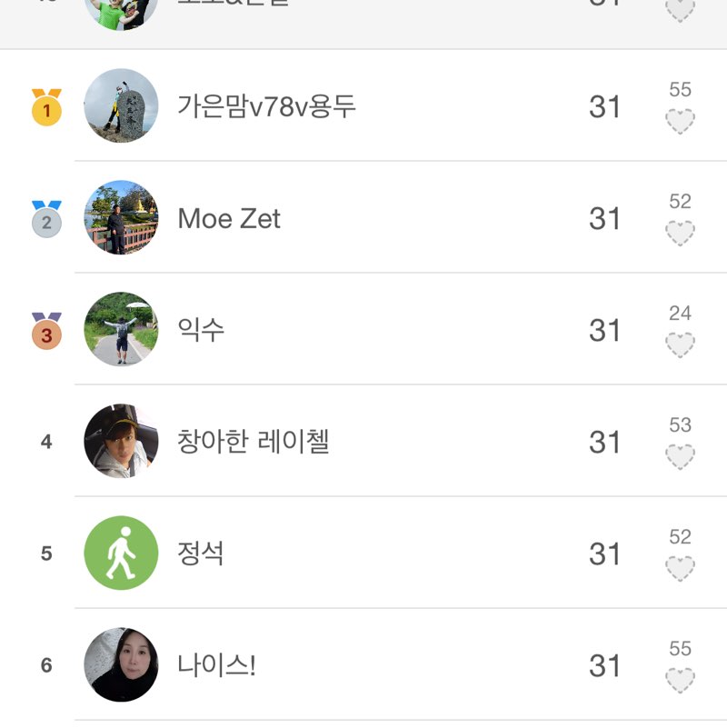Click the gold first-place medal icon
This screenshot has height=728, width=727.
point(46,107)
